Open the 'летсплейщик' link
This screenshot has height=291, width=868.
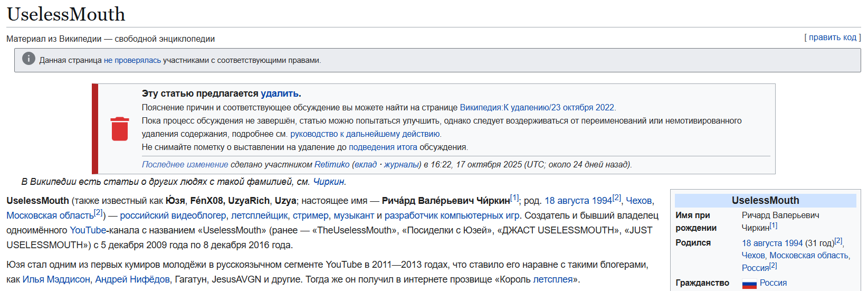coord(260,215)
